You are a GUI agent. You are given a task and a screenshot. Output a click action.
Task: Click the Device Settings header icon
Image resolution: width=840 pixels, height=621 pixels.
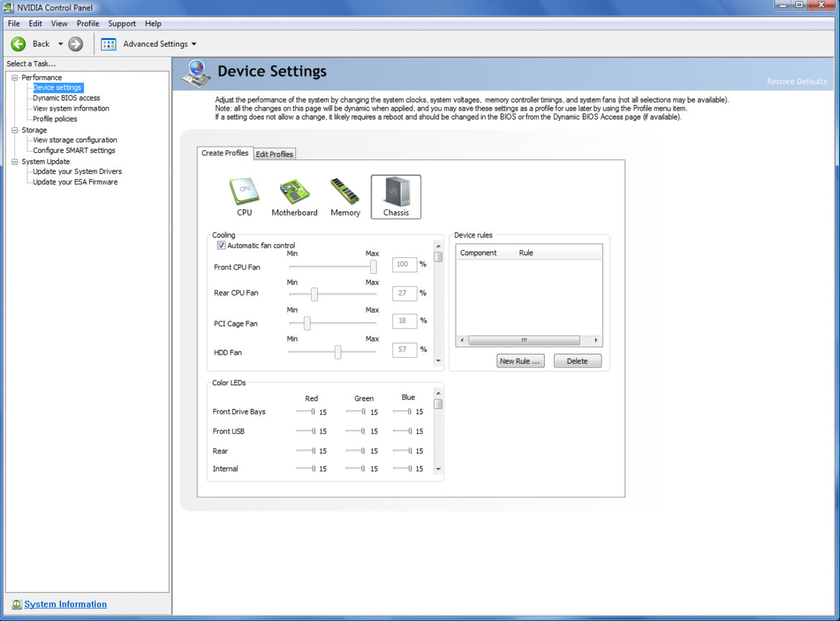(x=196, y=73)
